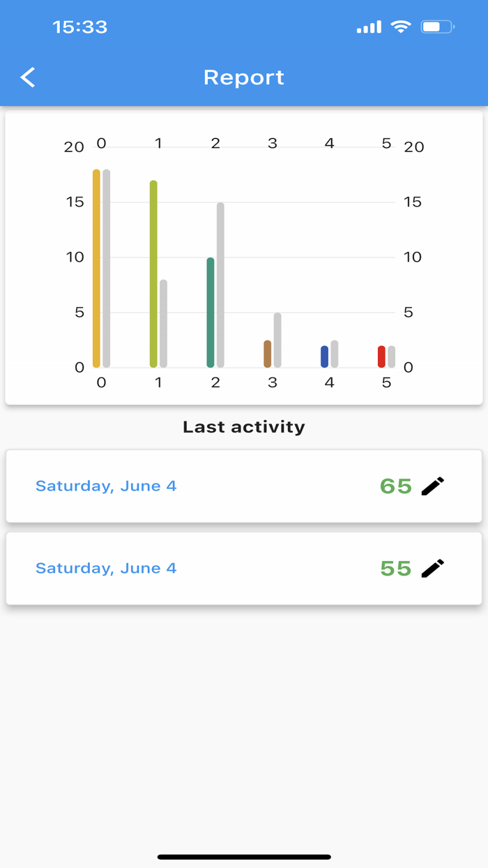Tap the Report title in the header
This screenshot has width=488, height=868.
[243, 77]
